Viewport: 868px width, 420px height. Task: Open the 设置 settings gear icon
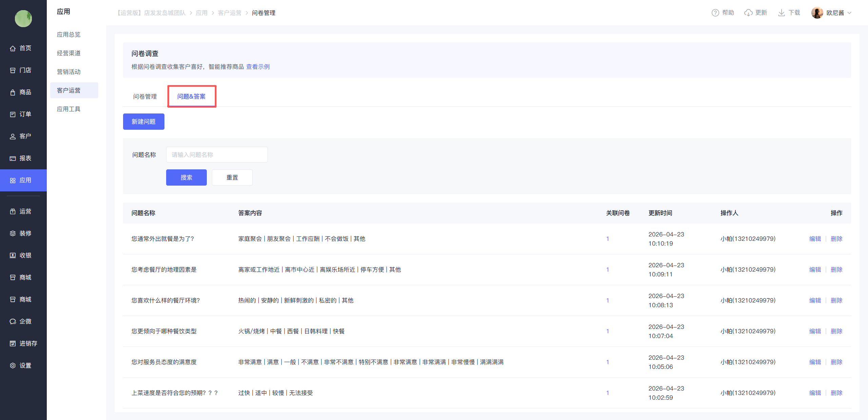click(13, 365)
